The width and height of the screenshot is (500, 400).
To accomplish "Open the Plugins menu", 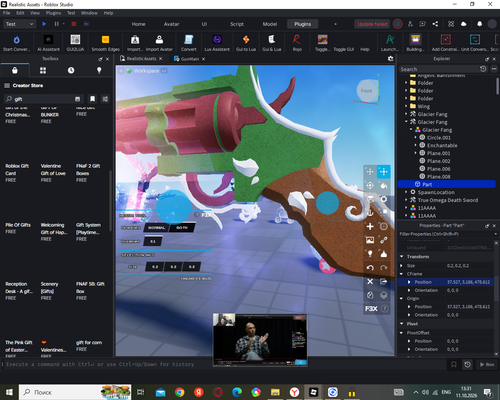I will click(53, 13).
